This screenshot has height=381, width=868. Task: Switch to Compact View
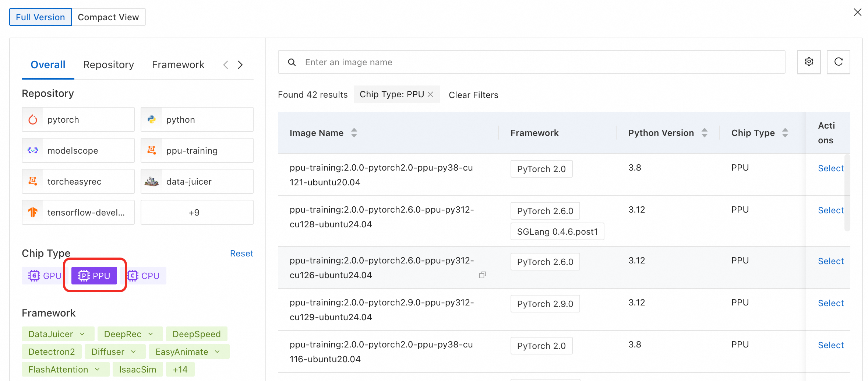(x=108, y=17)
